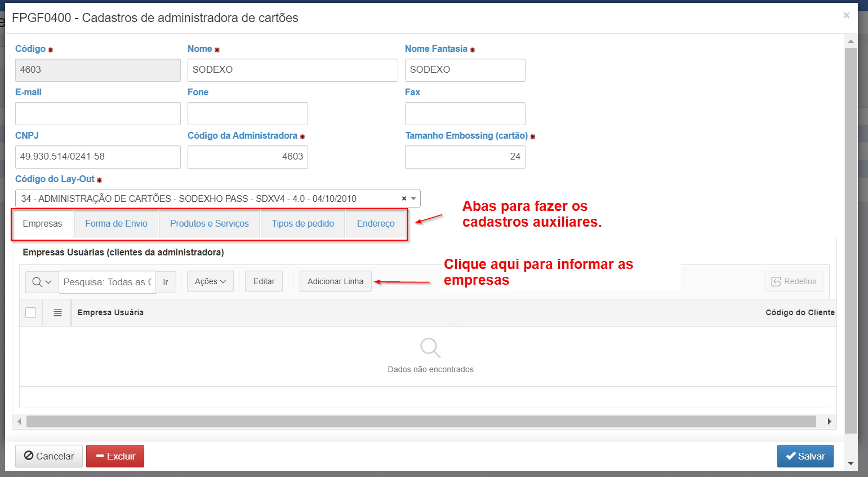Click the horizontal scrollbar right arrow

click(829, 422)
